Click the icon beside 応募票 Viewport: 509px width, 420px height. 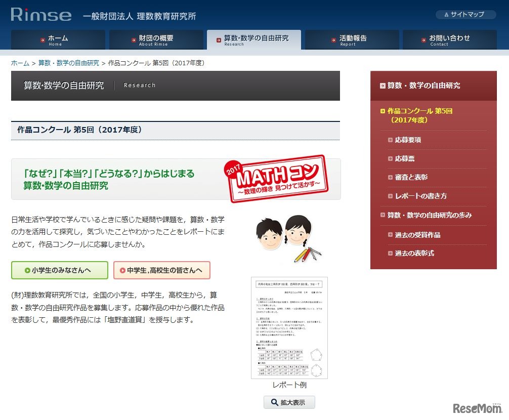coord(390,159)
